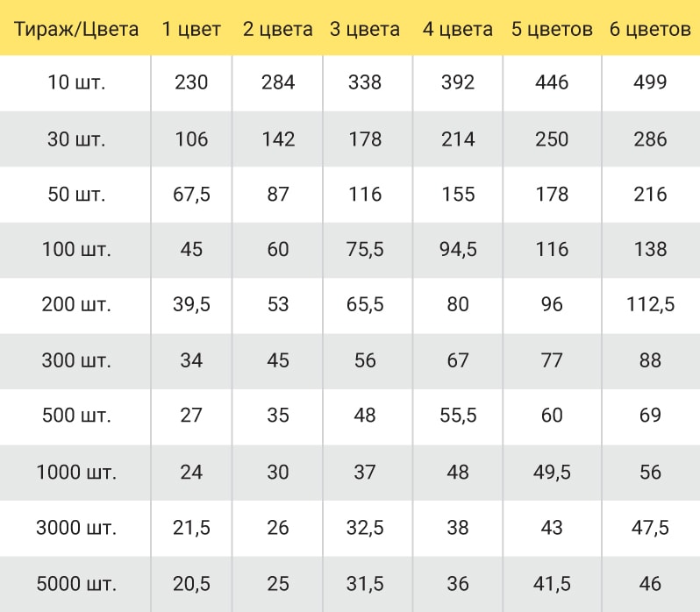Image resolution: width=700 pixels, height=612 pixels.
Task: Select price 286 in 30 шт. row
Action: (x=650, y=139)
